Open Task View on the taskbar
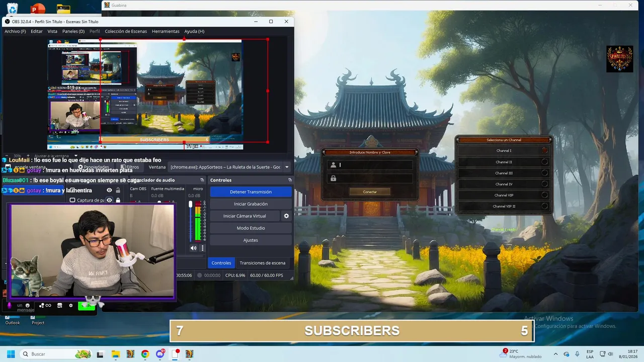The image size is (644, 362). tap(100, 354)
